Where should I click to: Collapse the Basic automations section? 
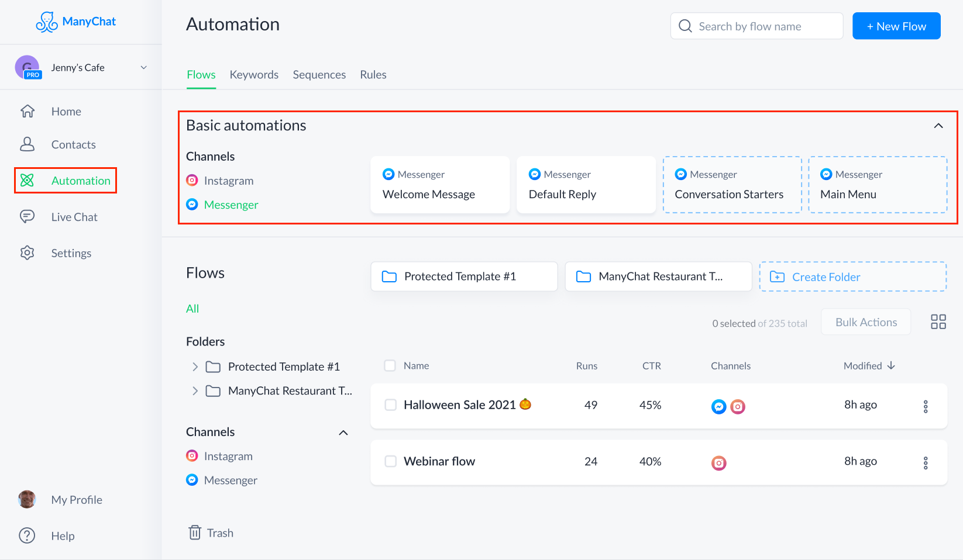(x=938, y=126)
